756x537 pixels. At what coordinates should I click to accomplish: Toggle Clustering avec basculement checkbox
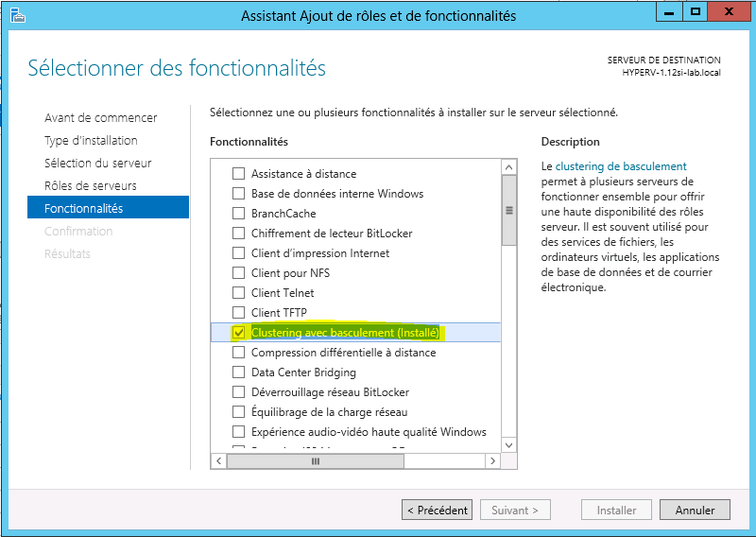point(239,333)
